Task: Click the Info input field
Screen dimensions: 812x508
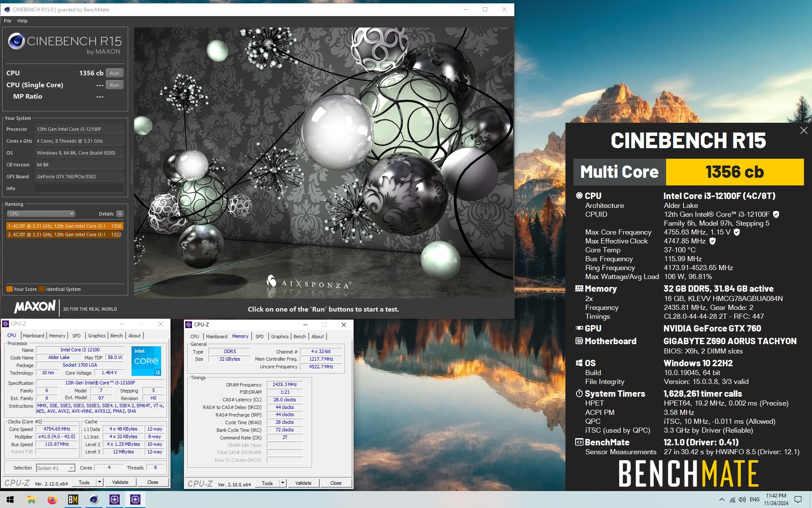Action: tap(79, 188)
